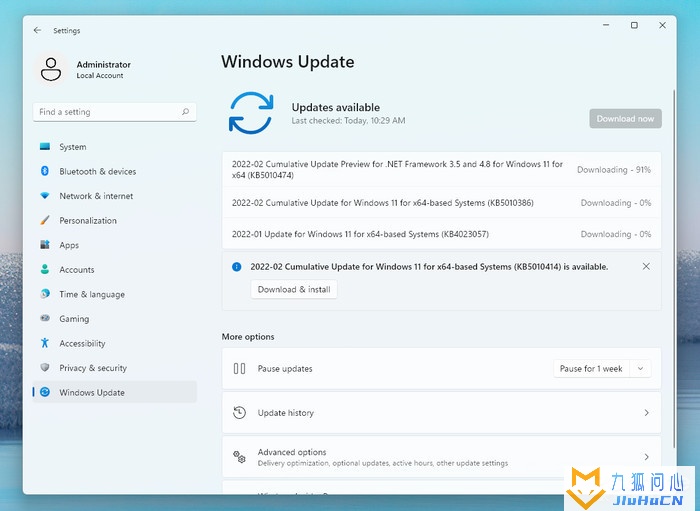
Task: Click the 'Updates available' heading
Action: pos(336,107)
